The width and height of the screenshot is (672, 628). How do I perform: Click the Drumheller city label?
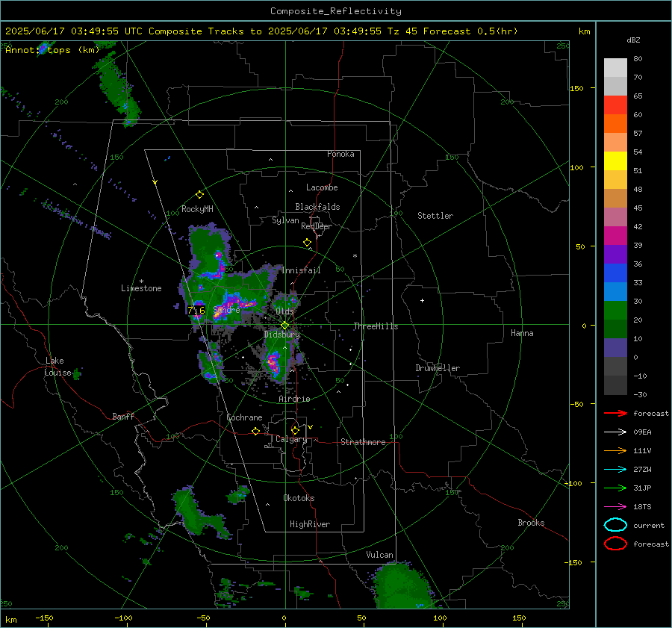tap(438, 368)
